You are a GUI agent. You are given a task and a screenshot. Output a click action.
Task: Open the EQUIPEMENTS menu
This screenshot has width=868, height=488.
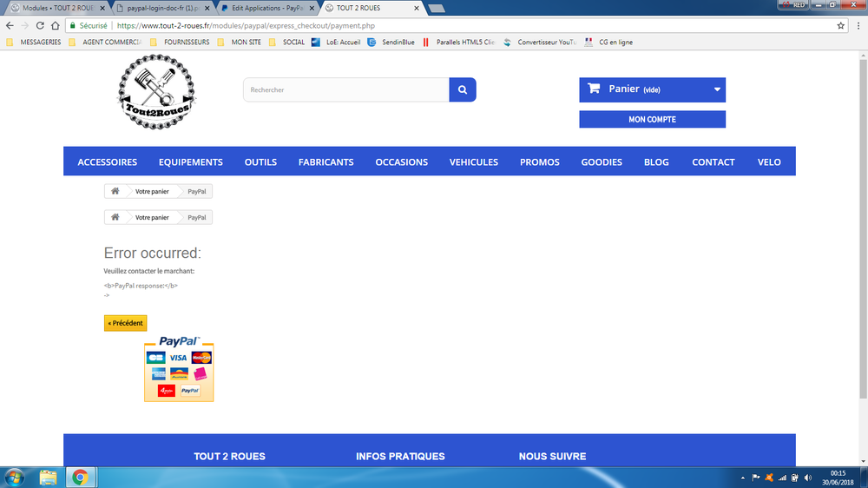[190, 162]
